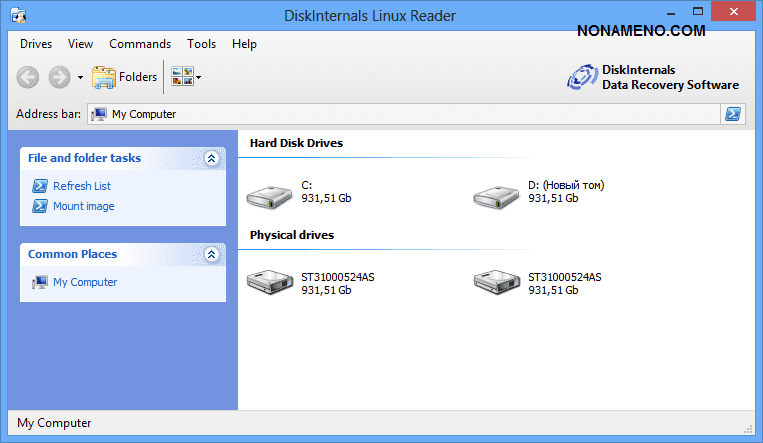This screenshot has width=763, height=443.
Task: Open the navigation history dropdown arrow
Action: [x=80, y=77]
